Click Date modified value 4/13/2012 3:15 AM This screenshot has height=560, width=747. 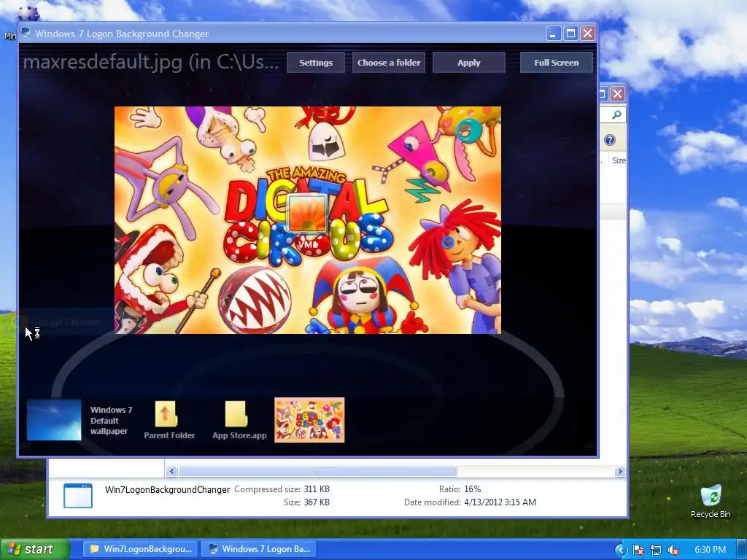pyautogui.click(x=500, y=502)
